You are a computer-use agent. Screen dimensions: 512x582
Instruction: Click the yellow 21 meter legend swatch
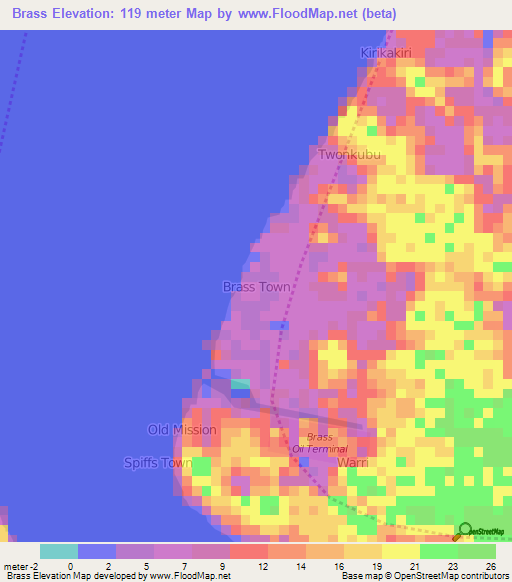(x=401, y=551)
